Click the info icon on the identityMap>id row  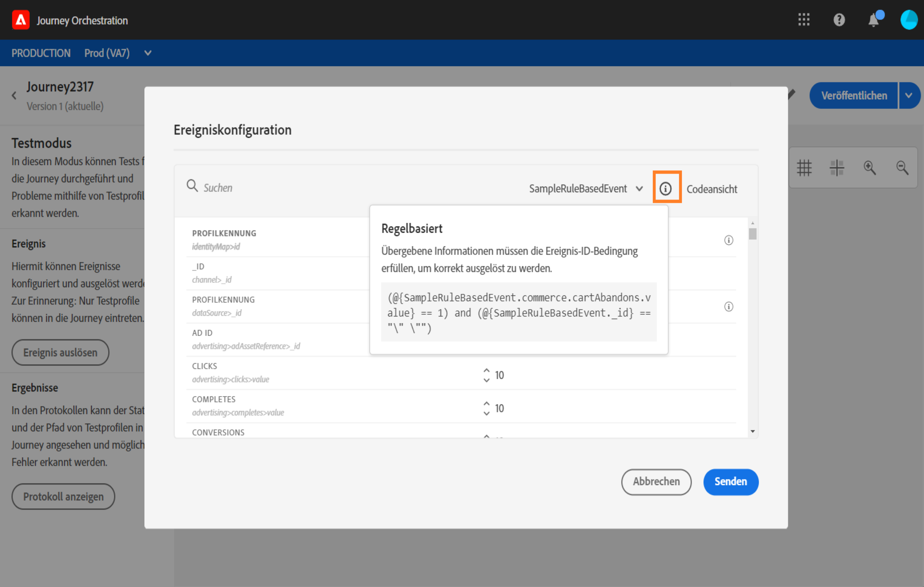[x=729, y=240]
